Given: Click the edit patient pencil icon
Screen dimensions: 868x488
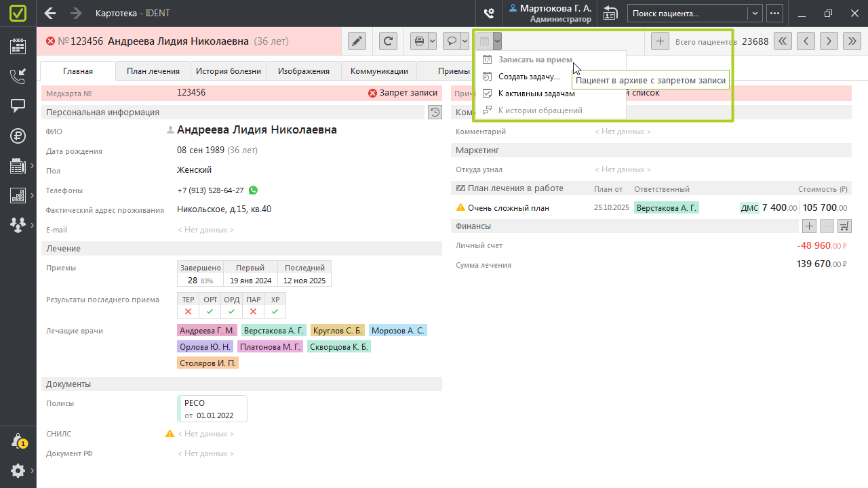Looking at the screenshot, I should click(x=357, y=41).
